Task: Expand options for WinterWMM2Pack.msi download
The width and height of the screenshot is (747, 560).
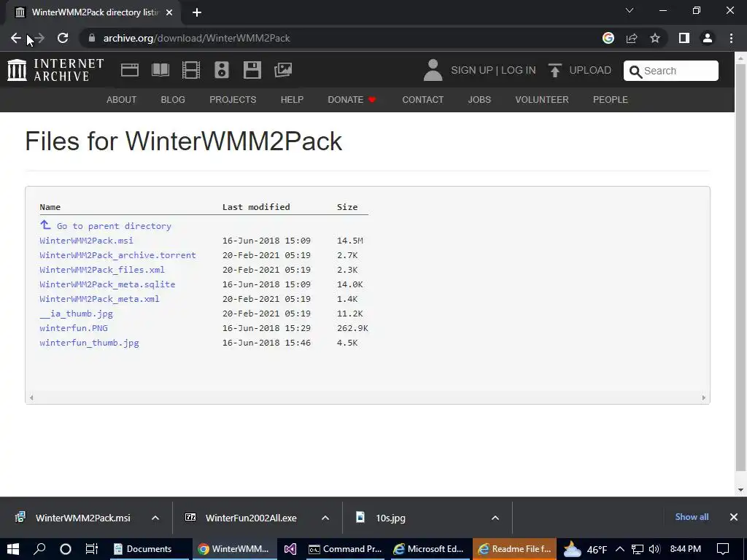Action: coord(155,518)
